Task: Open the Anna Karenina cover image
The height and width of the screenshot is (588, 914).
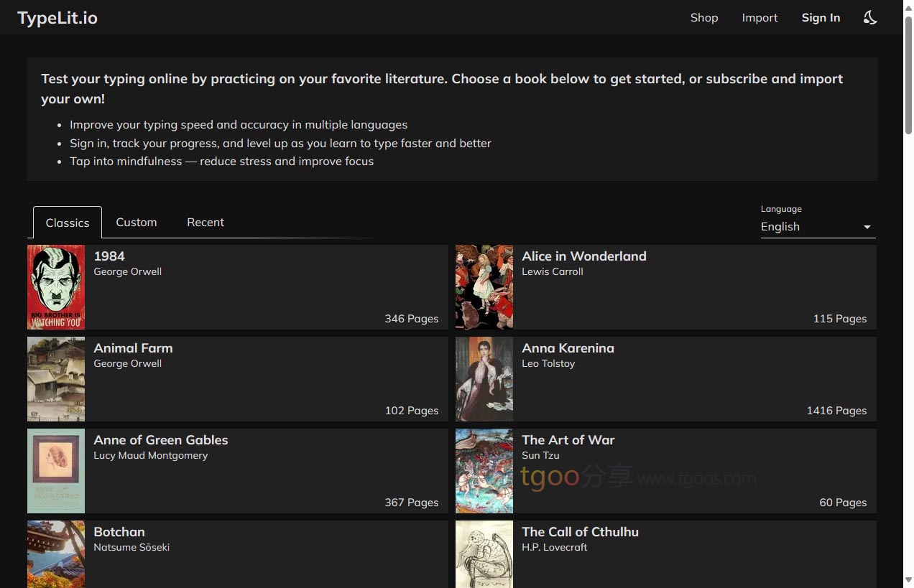Action: (484, 379)
